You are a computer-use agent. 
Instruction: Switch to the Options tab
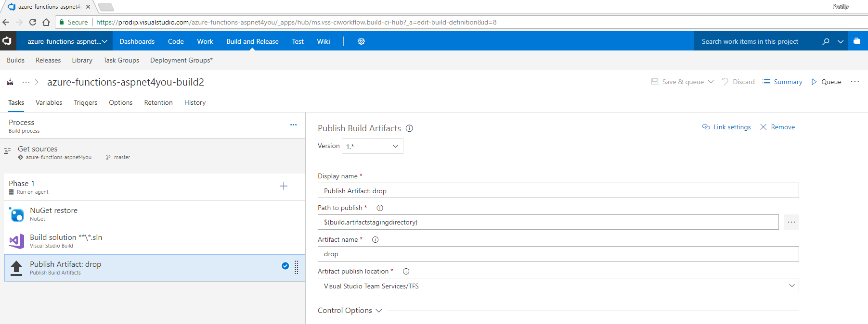[x=121, y=102]
